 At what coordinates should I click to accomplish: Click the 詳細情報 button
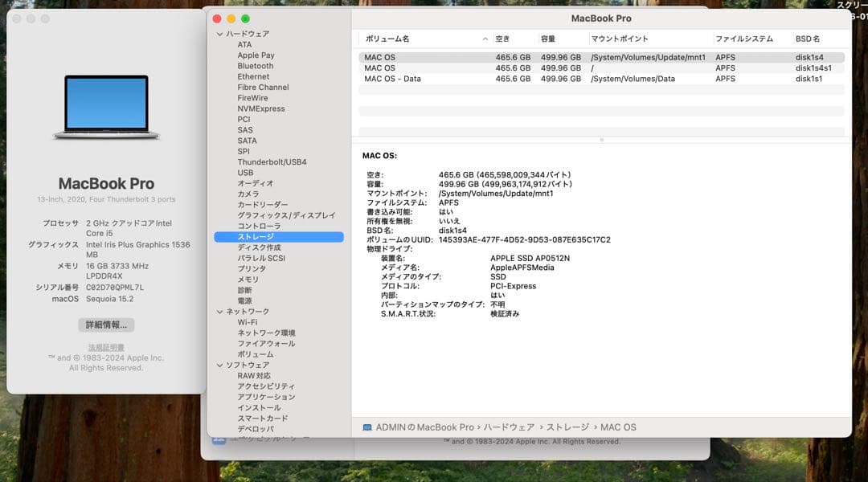point(105,325)
